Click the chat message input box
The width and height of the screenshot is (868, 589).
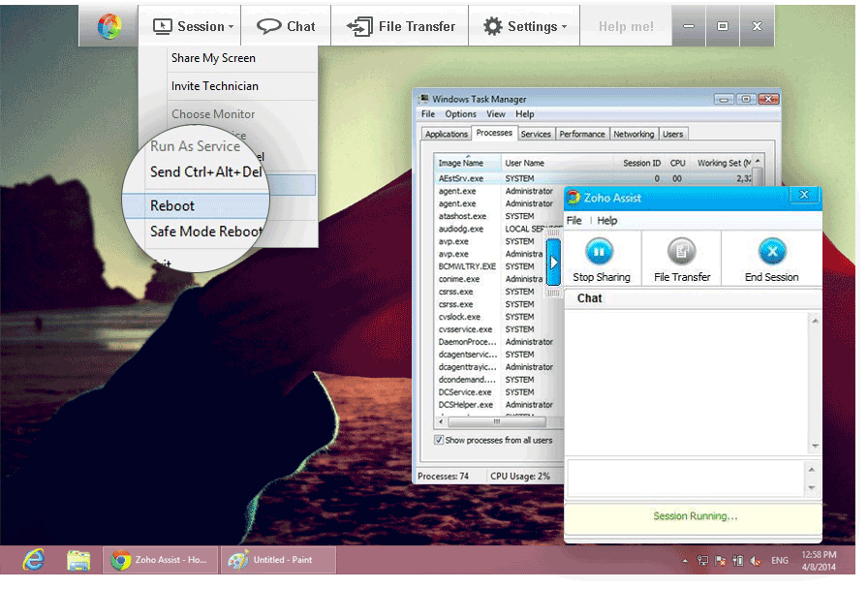click(685, 479)
